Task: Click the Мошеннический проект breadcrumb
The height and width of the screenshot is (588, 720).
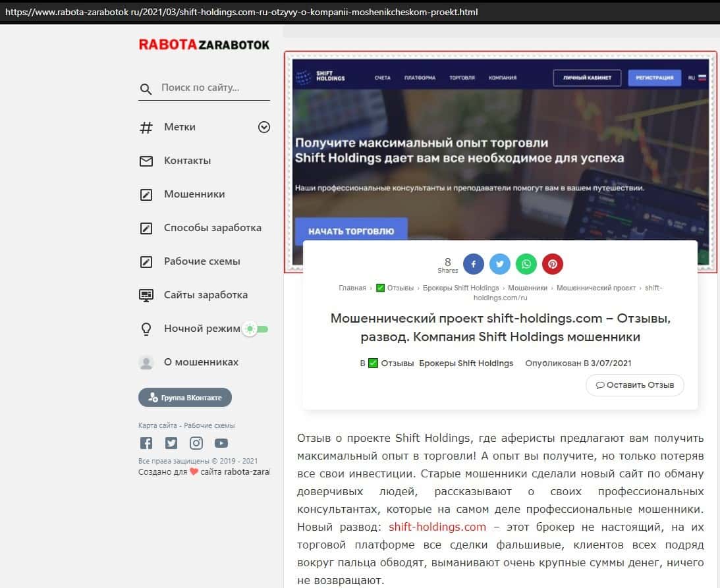Action: click(596, 288)
